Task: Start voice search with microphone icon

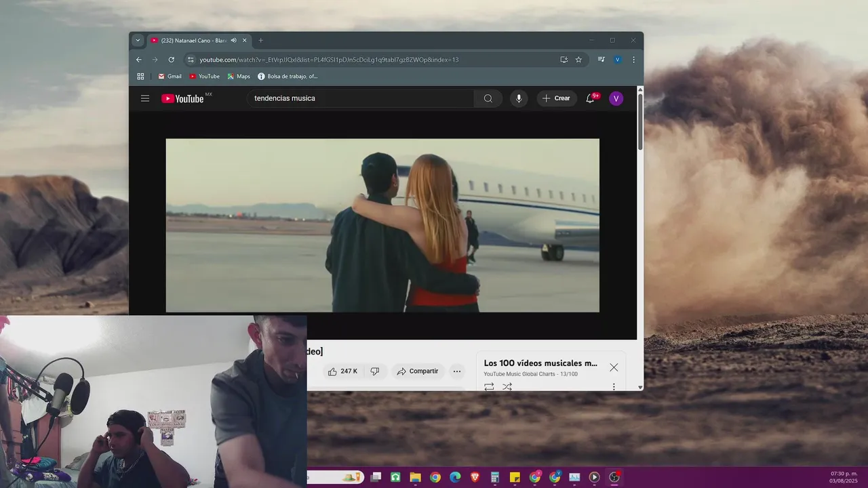Action: [x=519, y=98]
